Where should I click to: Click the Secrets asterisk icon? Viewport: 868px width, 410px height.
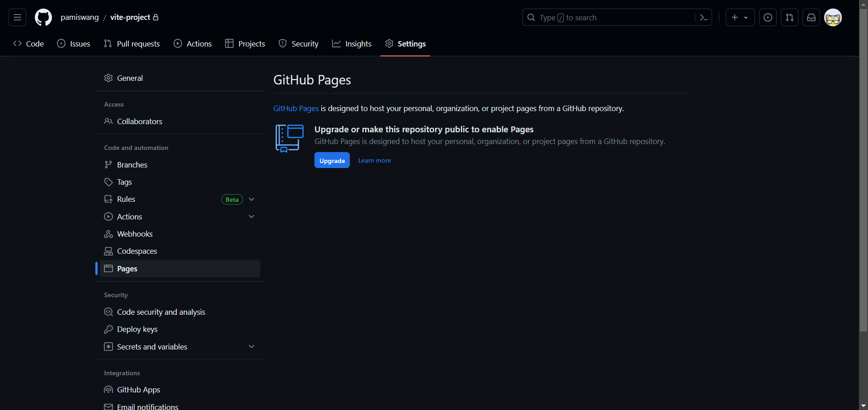[x=108, y=347]
